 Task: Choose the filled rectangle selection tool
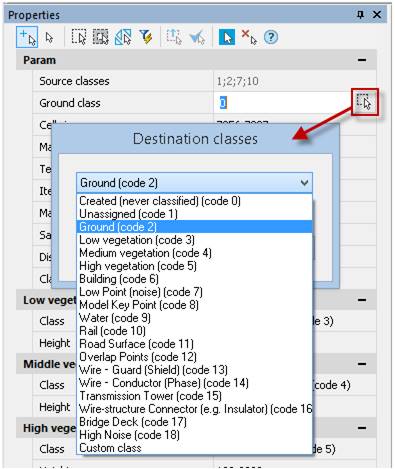[x=100, y=37]
